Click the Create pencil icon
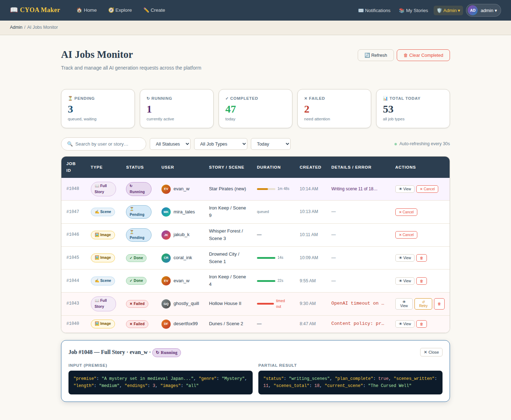This screenshot has width=511, height=420. click(x=146, y=10)
